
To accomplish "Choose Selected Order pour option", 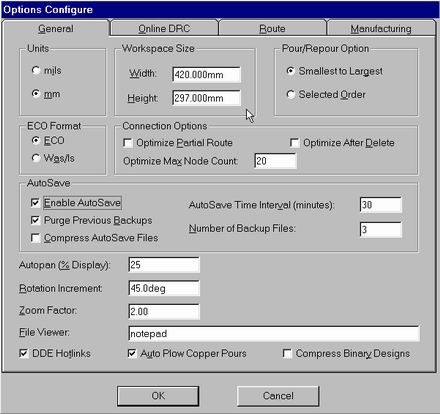I will point(291,94).
